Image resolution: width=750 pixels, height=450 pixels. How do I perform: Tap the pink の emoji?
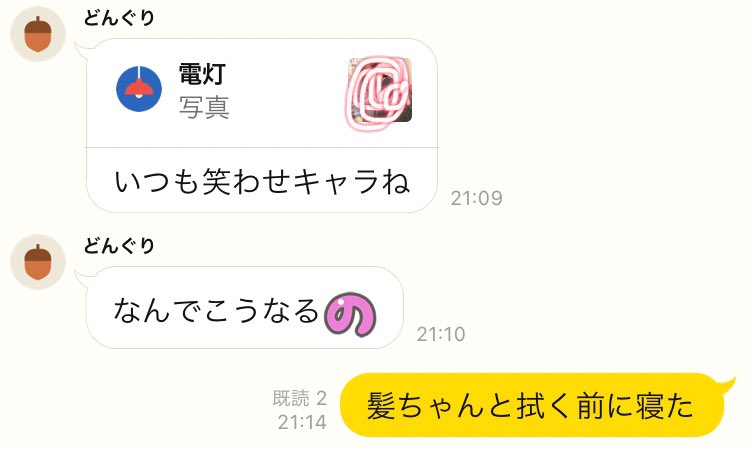click(351, 315)
